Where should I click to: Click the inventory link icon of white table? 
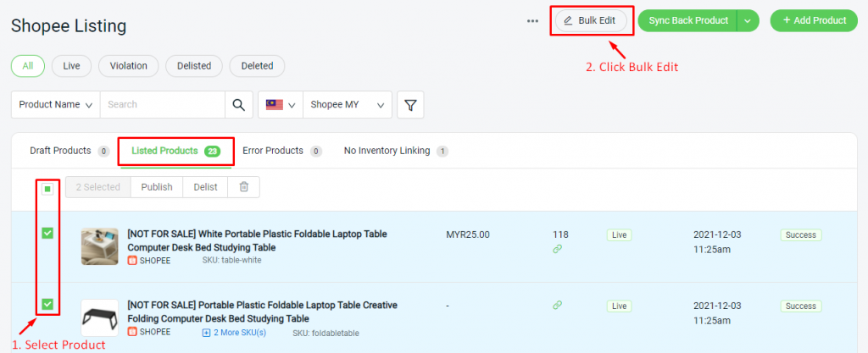point(558,249)
